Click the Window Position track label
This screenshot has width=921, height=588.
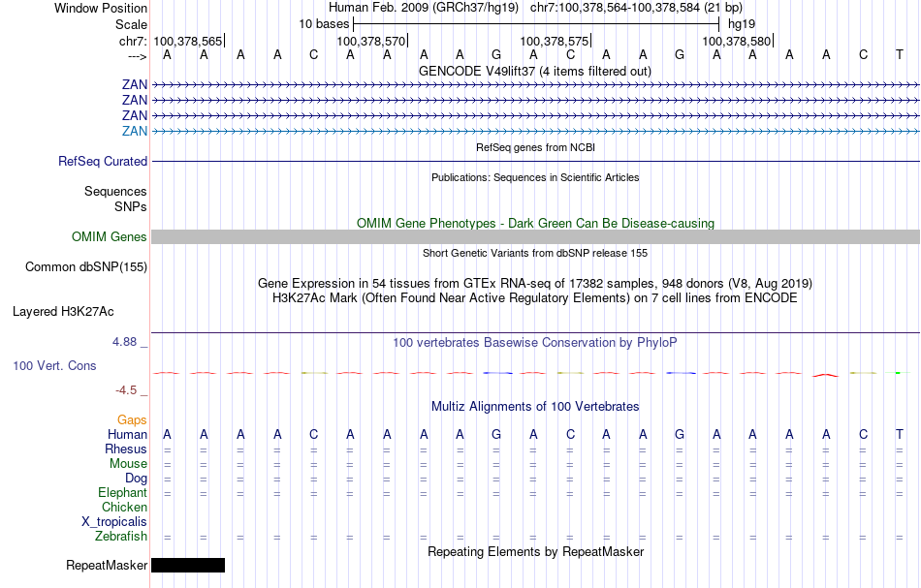pyautogui.click(x=101, y=8)
